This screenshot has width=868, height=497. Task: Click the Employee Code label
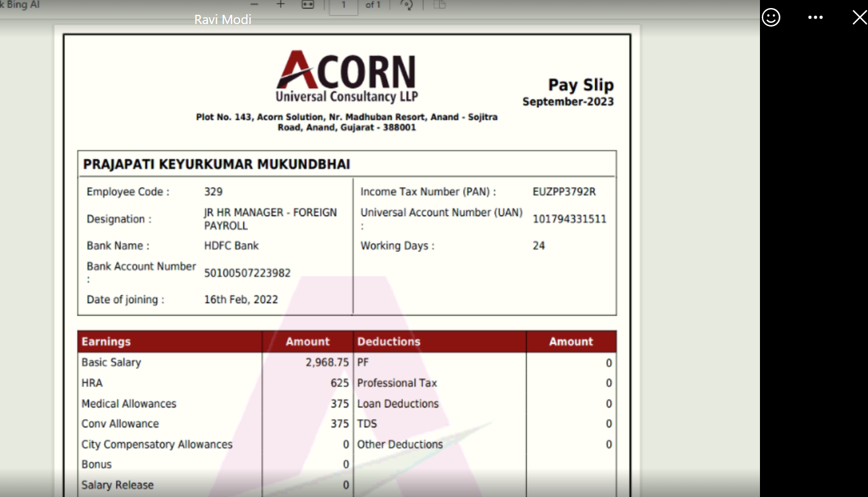(x=128, y=192)
